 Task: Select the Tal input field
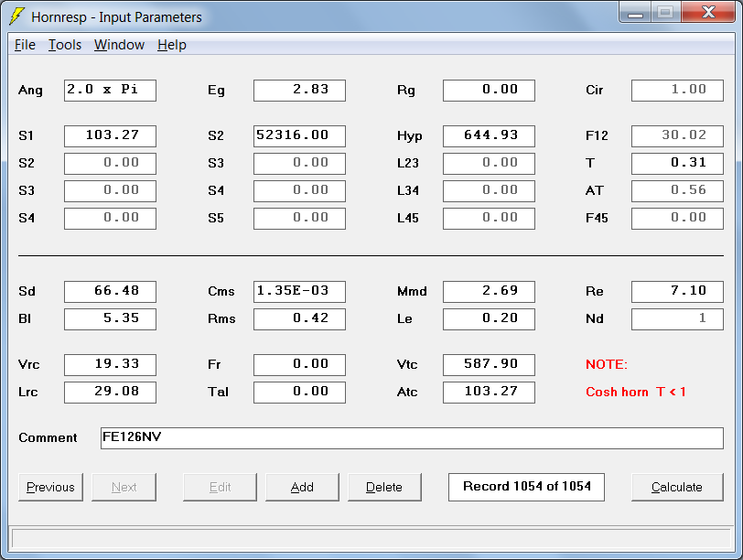[299, 393]
